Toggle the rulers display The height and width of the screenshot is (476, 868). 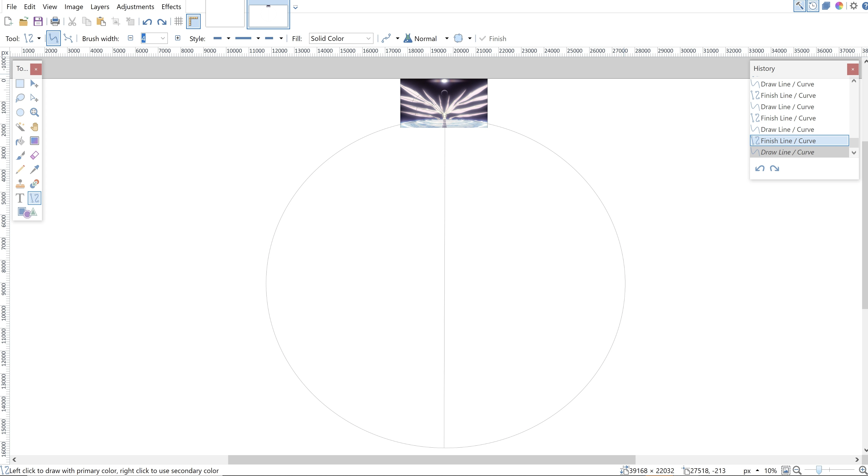[x=193, y=22]
